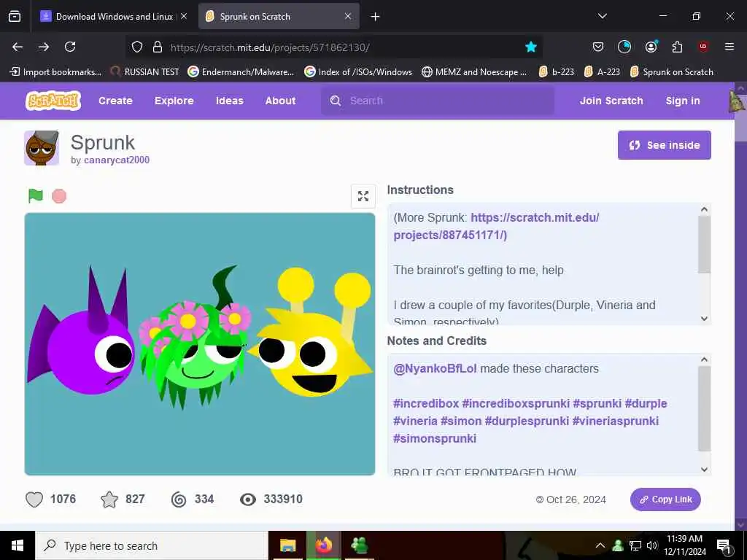Close the Sprunk on Scratch tab

[x=348, y=16]
